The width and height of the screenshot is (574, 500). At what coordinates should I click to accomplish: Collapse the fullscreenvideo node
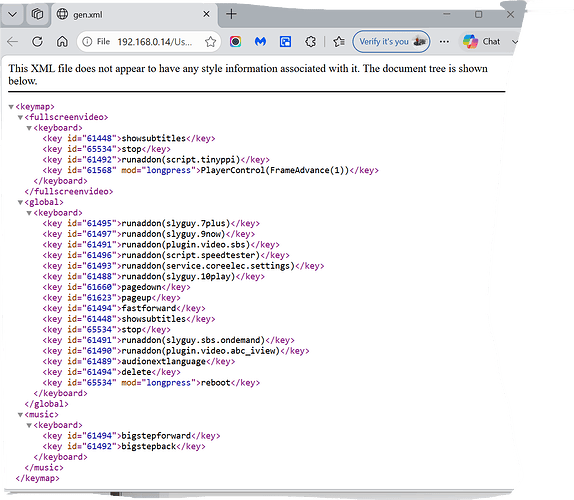pyautogui.click(x=20, y=117)
